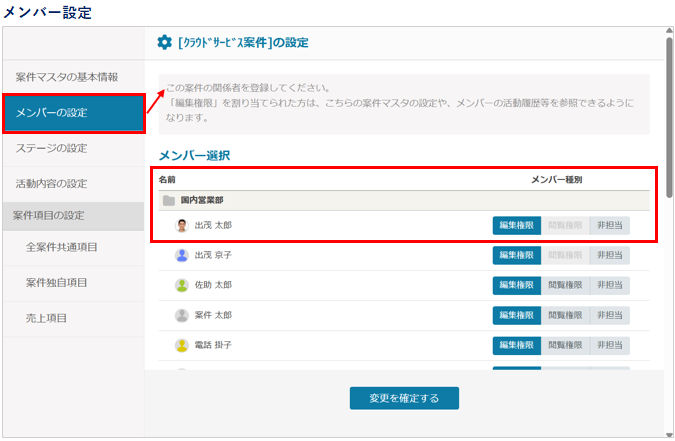675x441 pixels.
Task: Click the settings gear icon in the header
Action: (x=164, y=42)
